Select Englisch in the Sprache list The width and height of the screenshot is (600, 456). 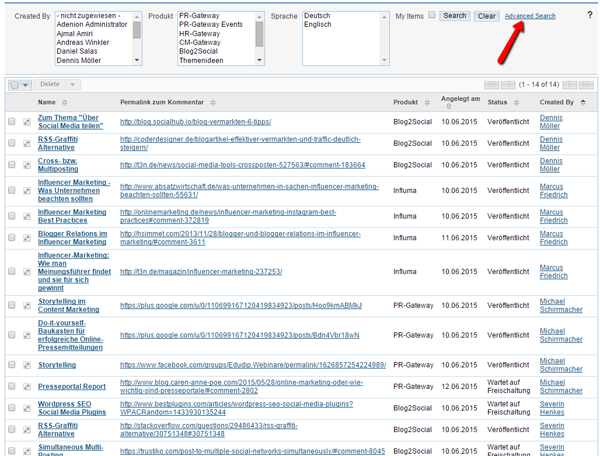click(319, 25)
